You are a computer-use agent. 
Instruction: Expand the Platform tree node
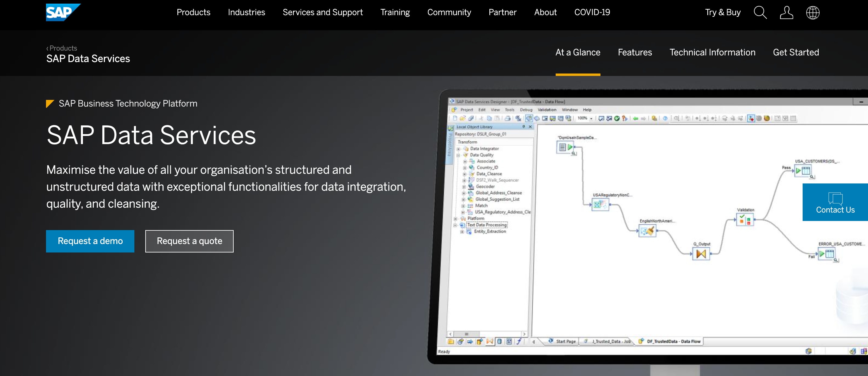pyautogui.click(x=455, y=219)
